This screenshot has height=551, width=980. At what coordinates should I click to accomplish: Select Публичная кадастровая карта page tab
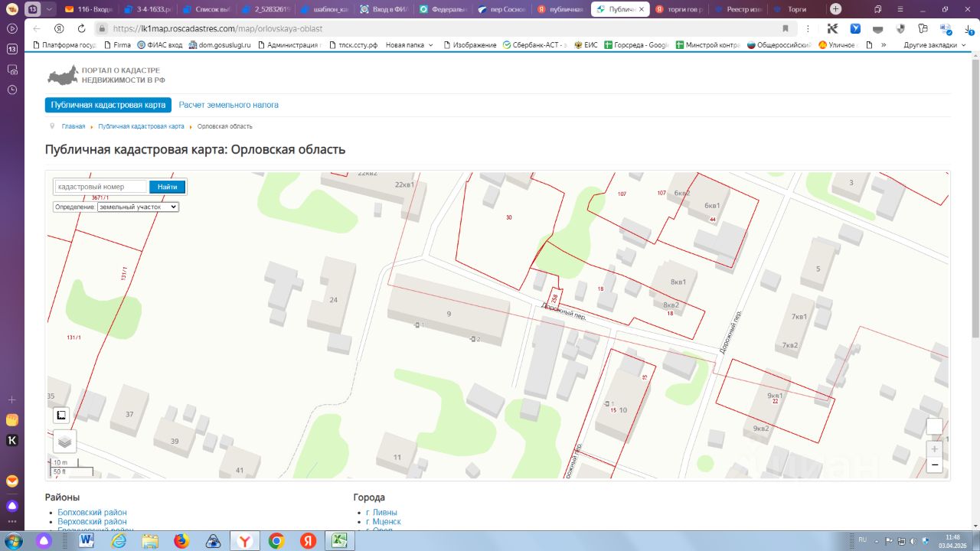(108, 105)
